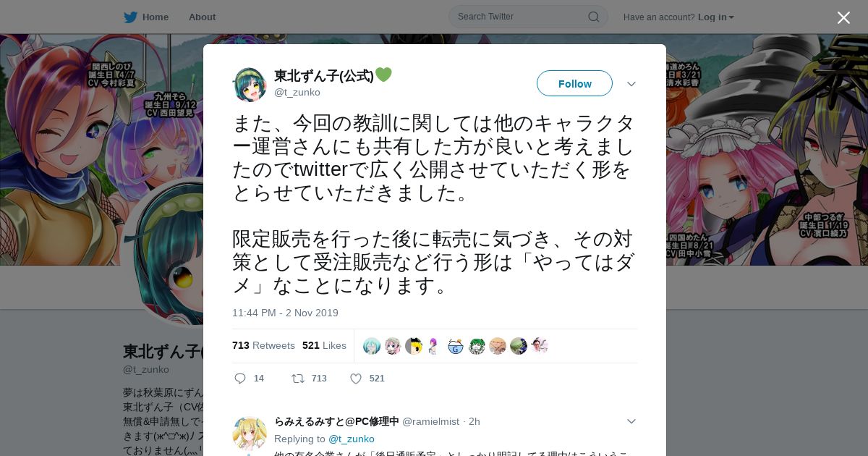Open the 521 Likes list
Image resolution: width=868 pixels, height=456 pixels.
(324, 345)
